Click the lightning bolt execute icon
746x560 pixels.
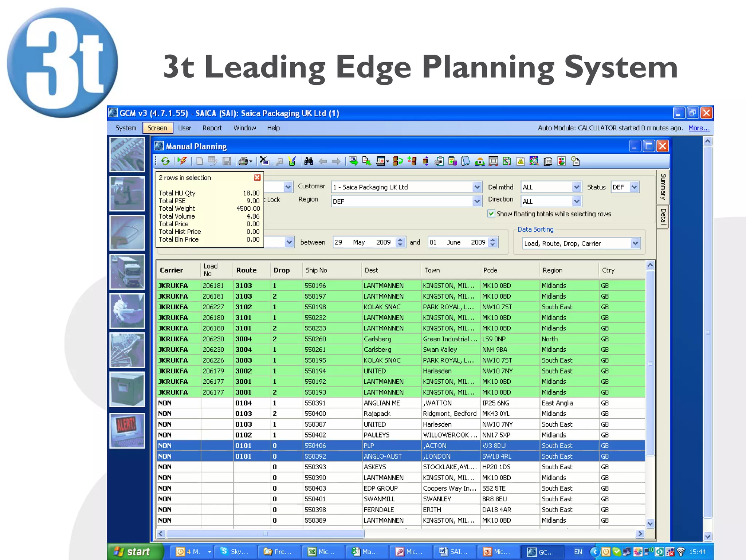182,161
